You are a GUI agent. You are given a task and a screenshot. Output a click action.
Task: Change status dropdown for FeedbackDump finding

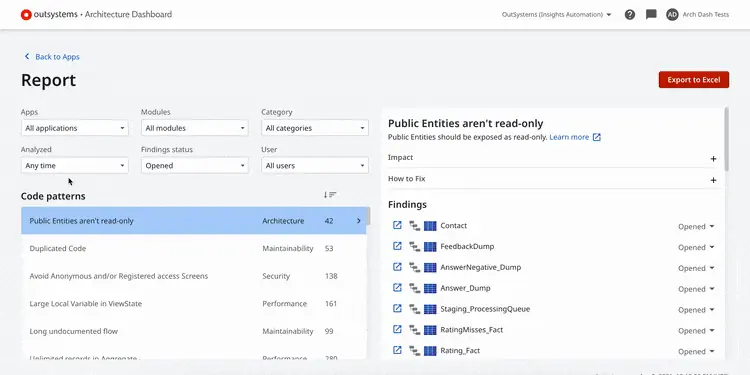[x=696, y=247]
